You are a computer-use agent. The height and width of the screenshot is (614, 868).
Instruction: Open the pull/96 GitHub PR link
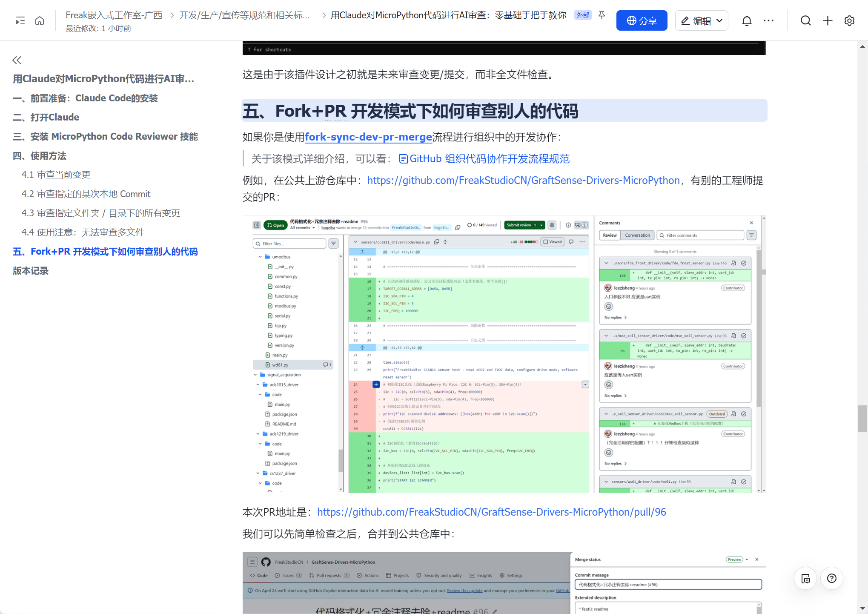tap(491, 512)
